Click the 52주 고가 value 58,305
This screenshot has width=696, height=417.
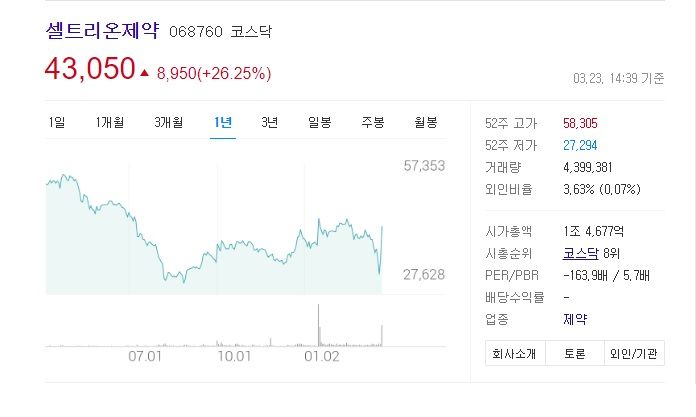[x=580, y=123]
